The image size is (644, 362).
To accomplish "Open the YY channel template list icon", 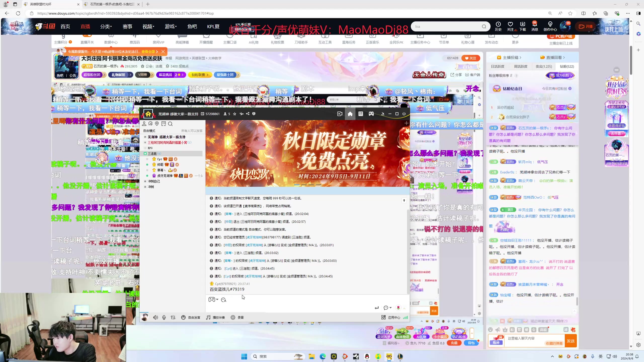I will coord(360,114).
